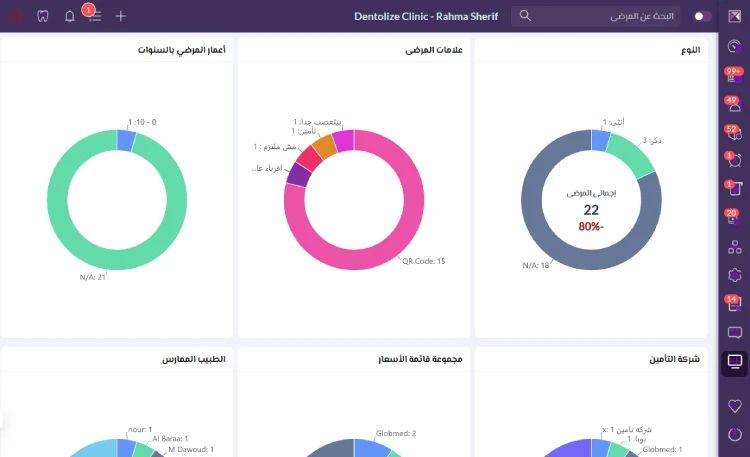Click the أعمار المرضي بالسنوات card title
Image resolution: width=750 pixels, height=457 pixels.
(x=182, y=50)
